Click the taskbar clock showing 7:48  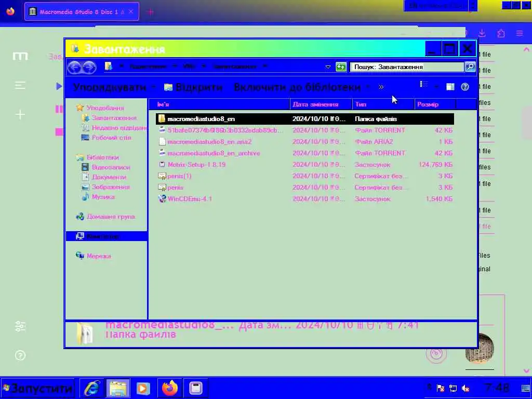(x=497, y=388)
